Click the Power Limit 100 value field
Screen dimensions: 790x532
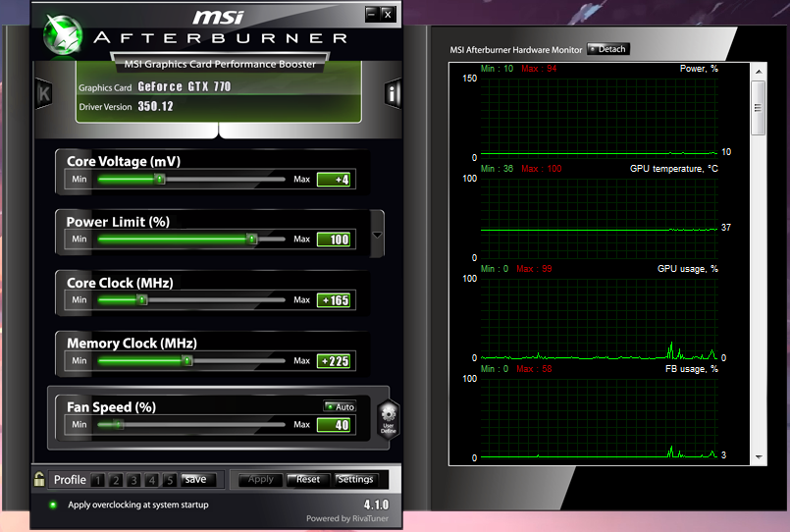click(334, 239)
